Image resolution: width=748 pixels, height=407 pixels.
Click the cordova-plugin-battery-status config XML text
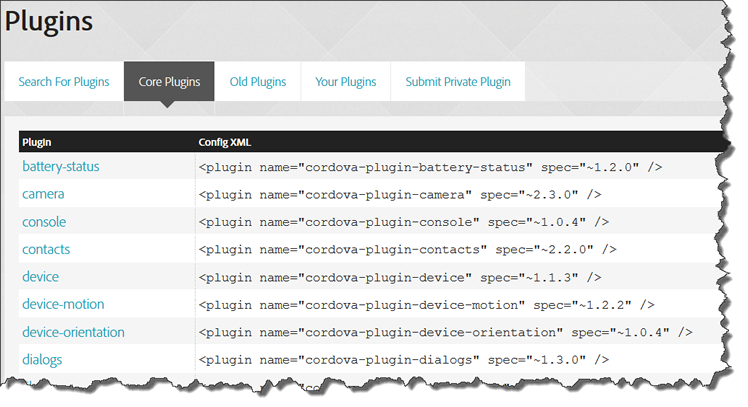point(430,167)
